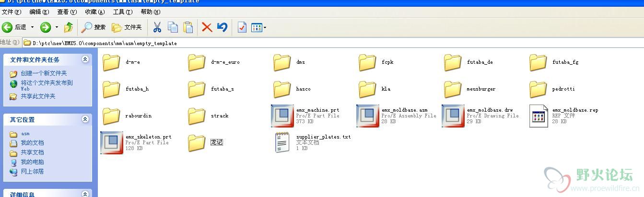This screenshot has height=197, width=644.
Task: Select the d-m-e_euro folder icon
Action: coord(197,62)
